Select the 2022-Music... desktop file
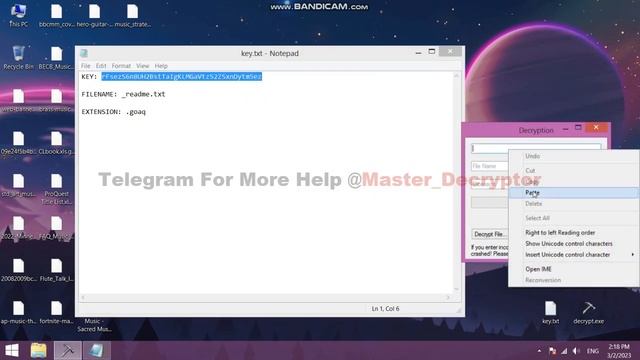The image size is (640, 360). point(18,228)
